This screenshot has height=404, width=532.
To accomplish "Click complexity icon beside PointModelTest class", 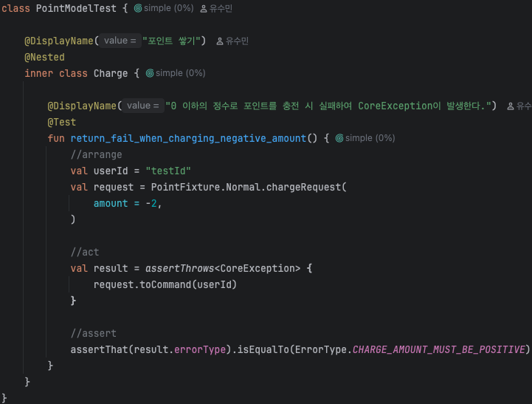I will pos(138,8).
